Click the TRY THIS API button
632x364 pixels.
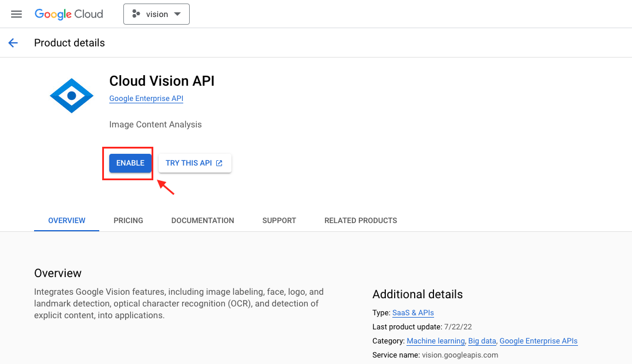click(x=194, y=163)
